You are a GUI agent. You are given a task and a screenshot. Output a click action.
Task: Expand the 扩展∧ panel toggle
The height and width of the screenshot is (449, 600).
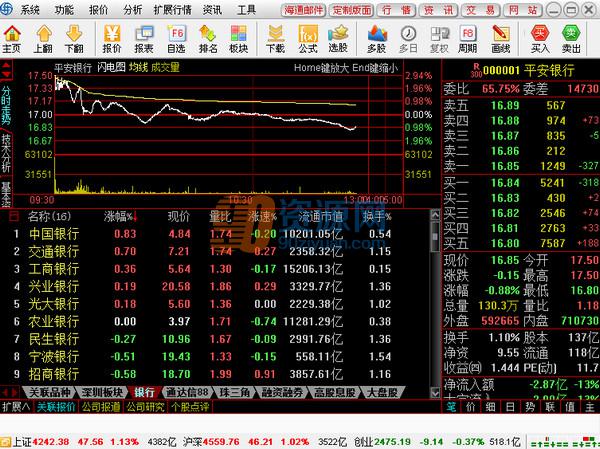[x=16, y=407]
